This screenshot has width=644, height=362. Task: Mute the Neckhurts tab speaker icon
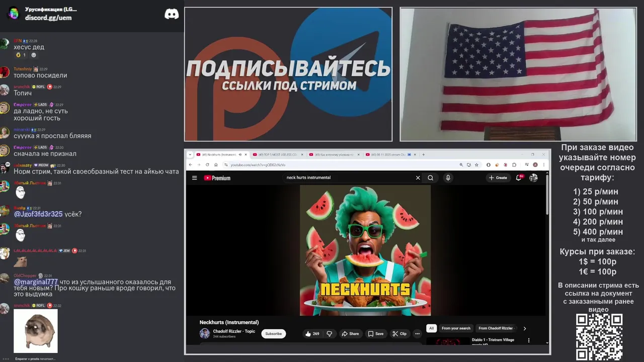240,154
